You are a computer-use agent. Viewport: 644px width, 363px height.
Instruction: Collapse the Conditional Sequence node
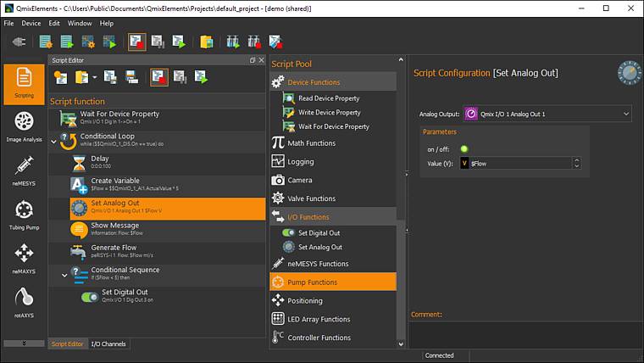tap(64, 274)
